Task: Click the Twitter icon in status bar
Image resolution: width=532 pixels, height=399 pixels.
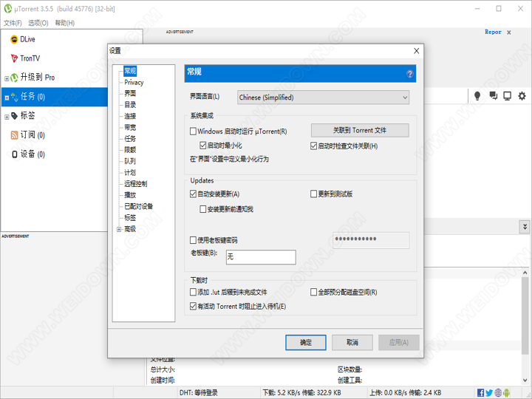Action: (x=489, y=393)
